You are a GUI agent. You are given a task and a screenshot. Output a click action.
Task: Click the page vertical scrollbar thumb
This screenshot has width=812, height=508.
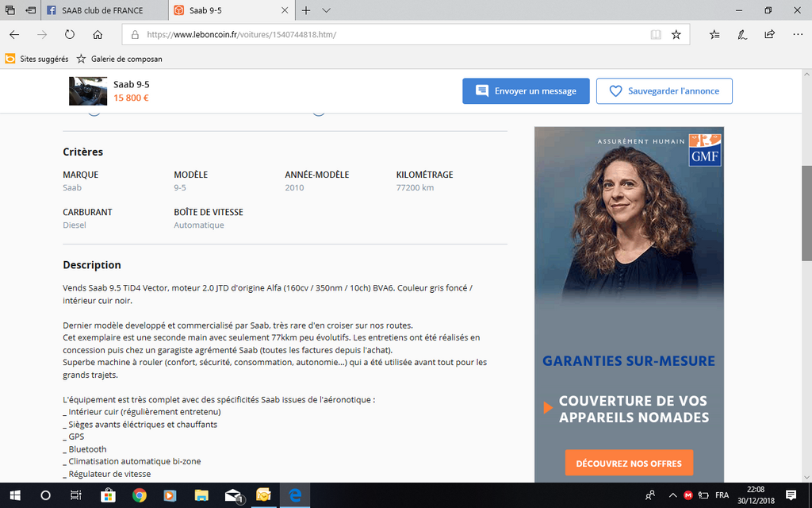click(x=806, y=214)
